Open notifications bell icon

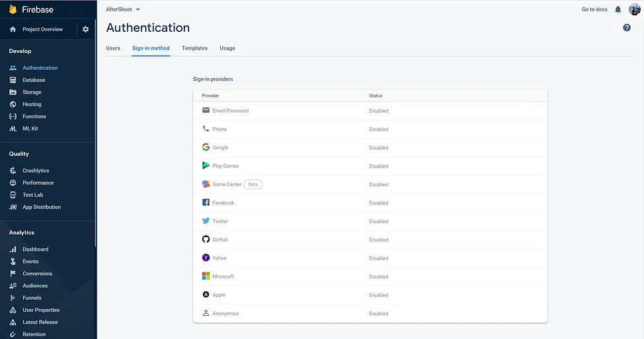618,9
